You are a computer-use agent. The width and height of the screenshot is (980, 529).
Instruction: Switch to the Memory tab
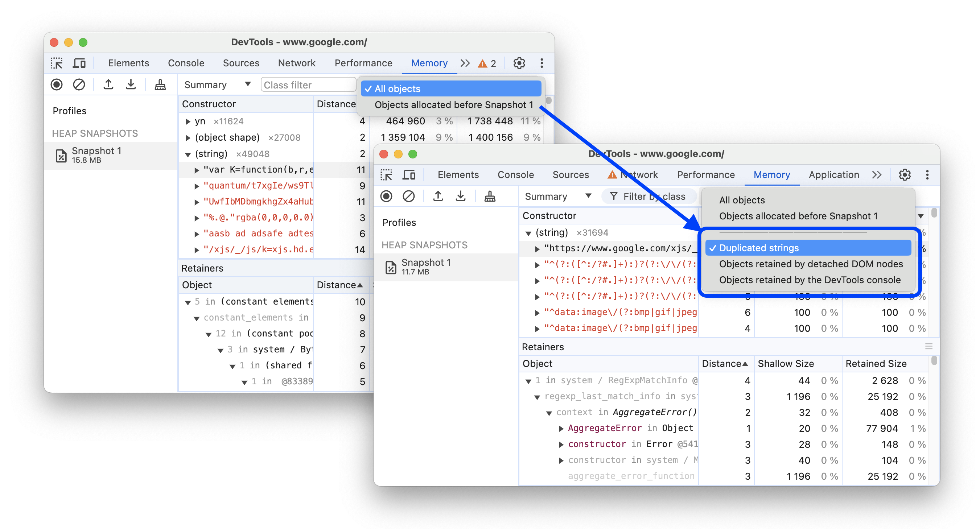pyautogui.click(x=772, y=175)
